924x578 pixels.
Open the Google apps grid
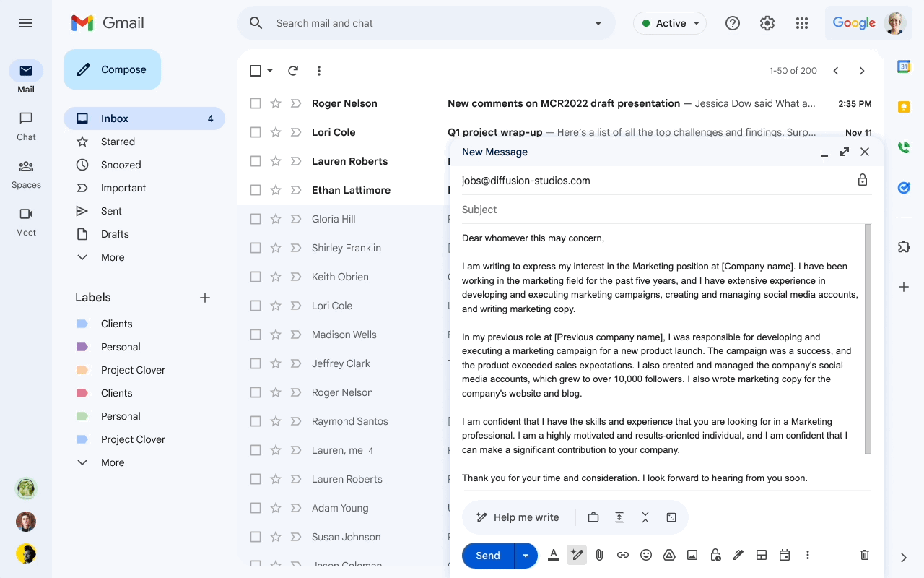[802, 23]
